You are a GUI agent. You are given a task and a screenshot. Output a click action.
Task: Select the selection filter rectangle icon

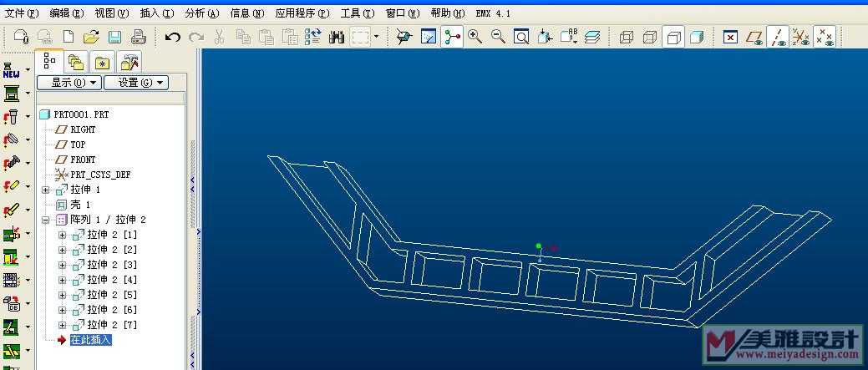360,37
